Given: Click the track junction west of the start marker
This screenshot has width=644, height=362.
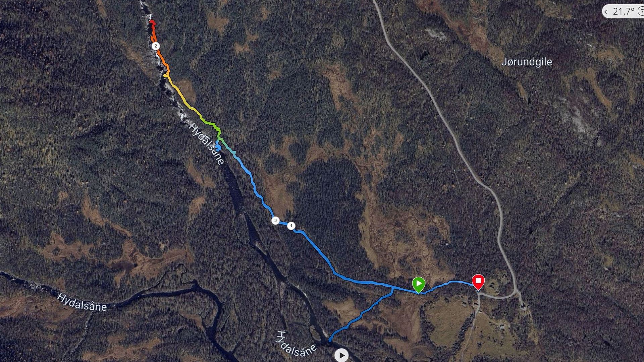Looking at the screenshot, I should [393, 287].
